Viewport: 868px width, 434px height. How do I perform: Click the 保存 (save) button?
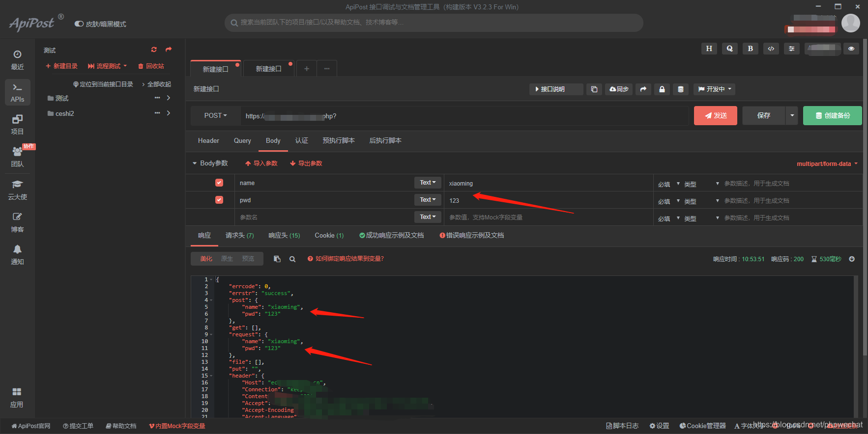[x=764, y=115]
